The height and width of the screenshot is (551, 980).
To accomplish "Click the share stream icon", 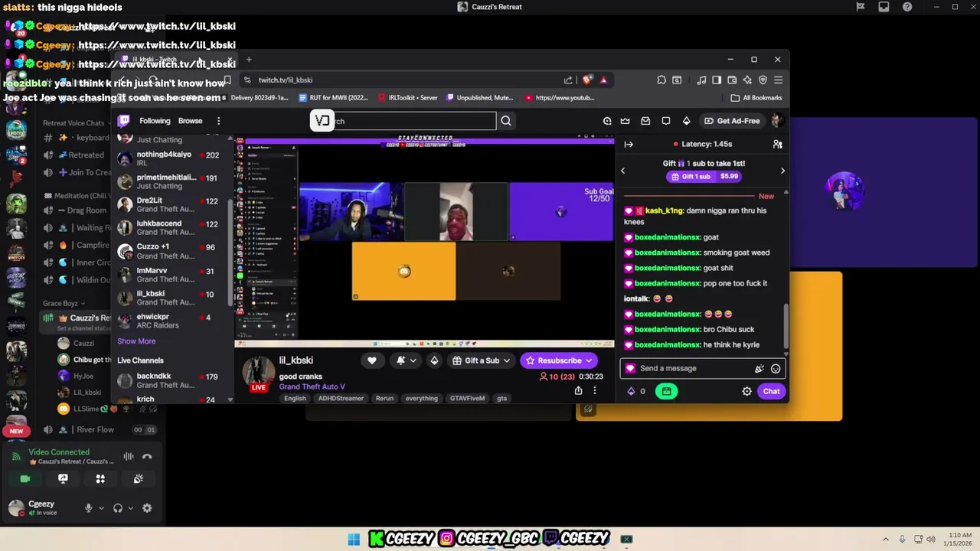I will [578, 390].
